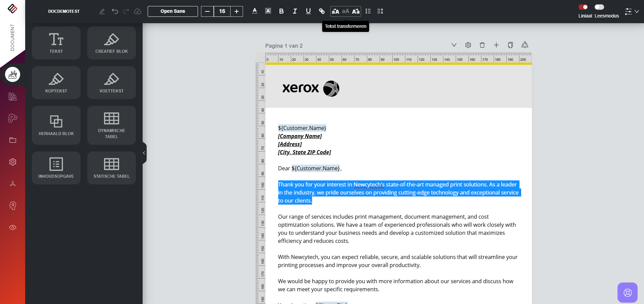
Task: Select the Tekst block
Action: (x=56, y=43)
